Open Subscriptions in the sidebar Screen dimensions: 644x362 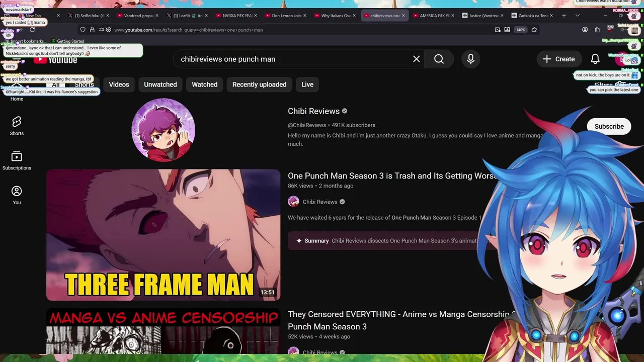coord(17,161)
